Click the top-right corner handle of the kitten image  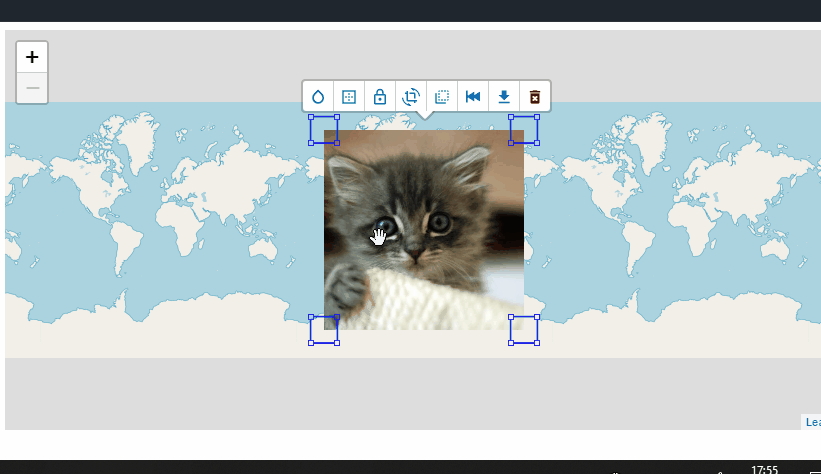click(x=524, y=130)
